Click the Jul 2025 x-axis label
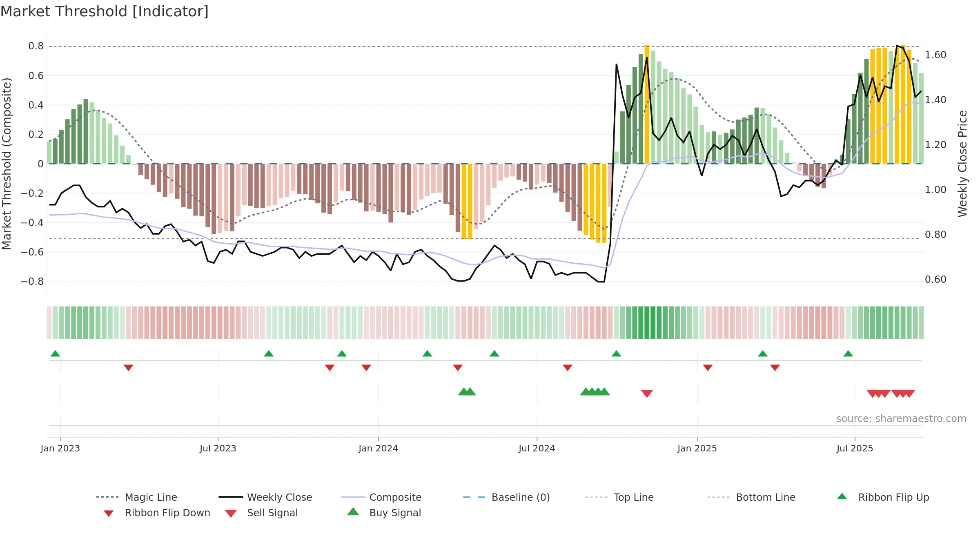The image size is (980, 551). coord(855,448)
